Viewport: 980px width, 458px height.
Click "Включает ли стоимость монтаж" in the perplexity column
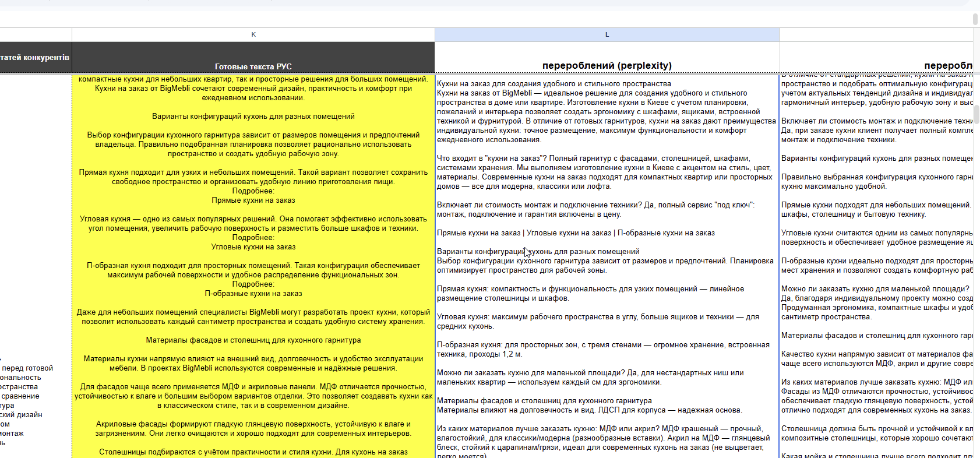595,205
